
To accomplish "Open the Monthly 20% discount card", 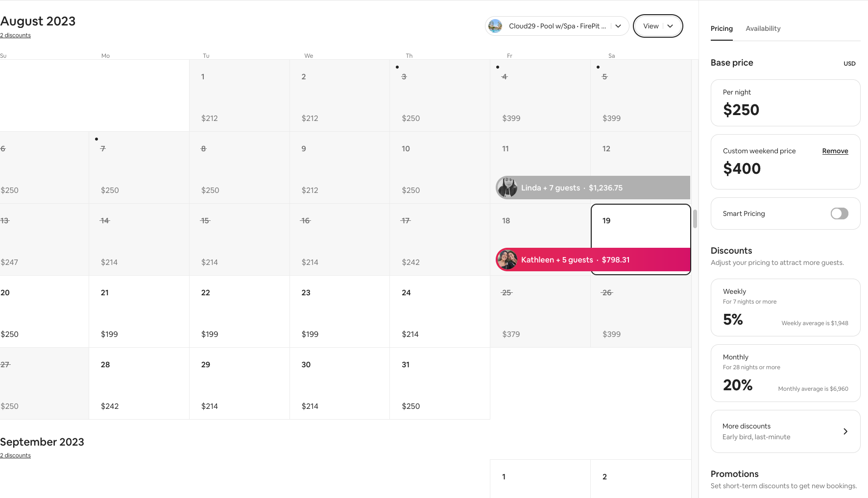I will click(785, 373).
